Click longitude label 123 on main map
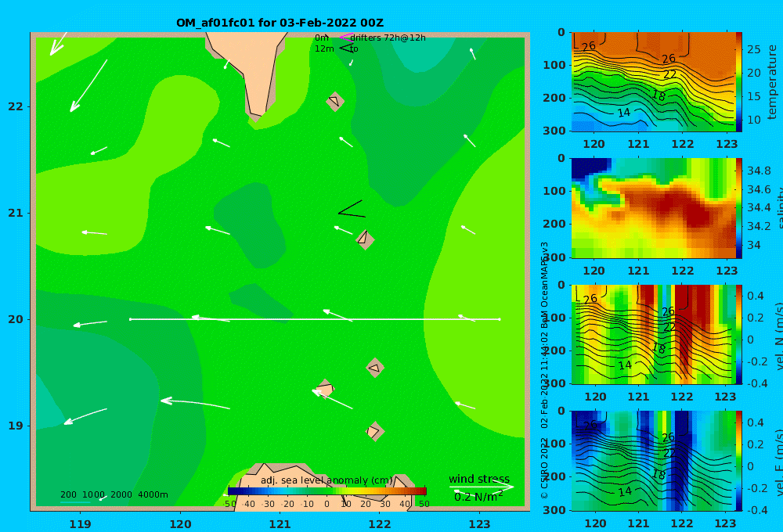Screen dimensions: 783x532 click(479, 524)
